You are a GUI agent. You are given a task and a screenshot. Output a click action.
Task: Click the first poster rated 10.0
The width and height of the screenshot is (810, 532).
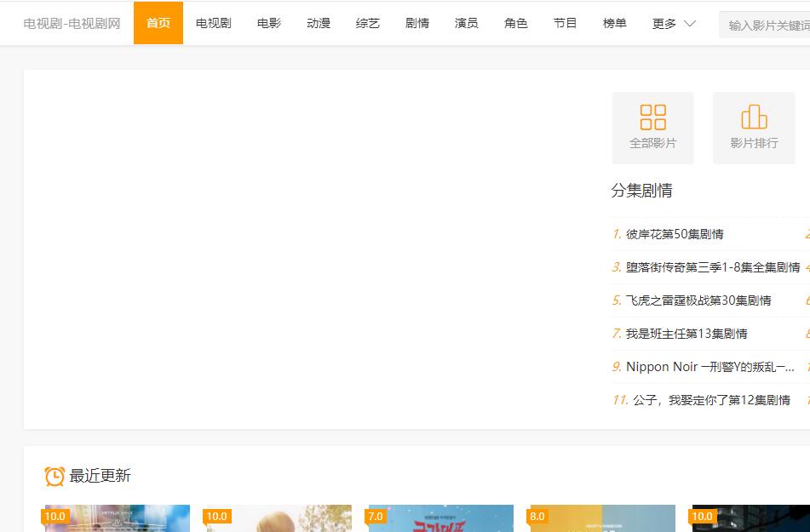117,519
